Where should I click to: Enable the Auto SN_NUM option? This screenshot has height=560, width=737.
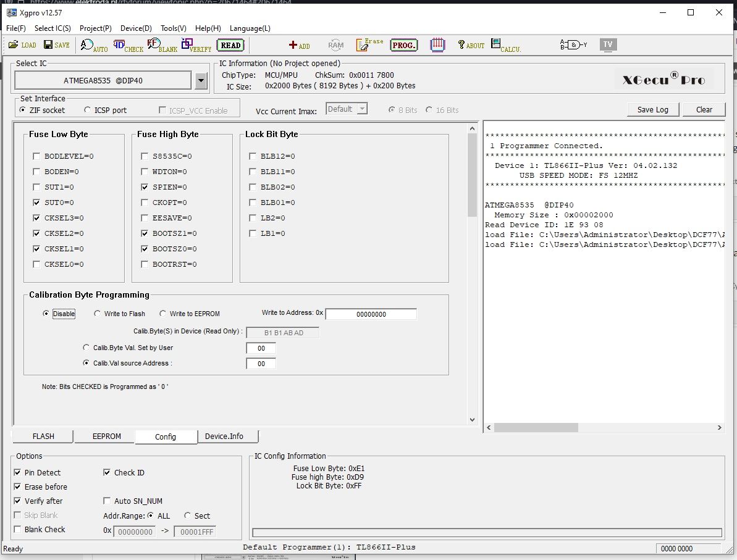coord(107,501)
